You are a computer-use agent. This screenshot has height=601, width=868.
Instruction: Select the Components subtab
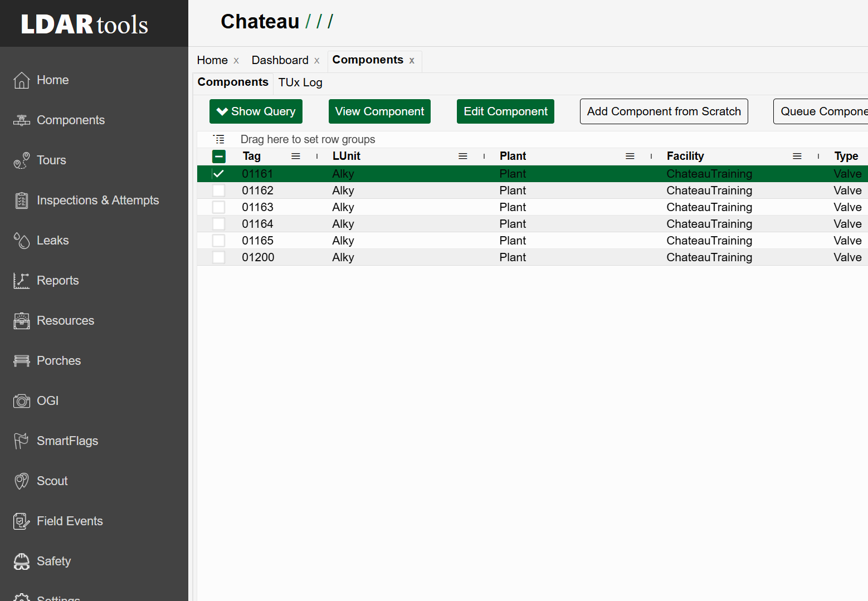[x=233, y=82]
